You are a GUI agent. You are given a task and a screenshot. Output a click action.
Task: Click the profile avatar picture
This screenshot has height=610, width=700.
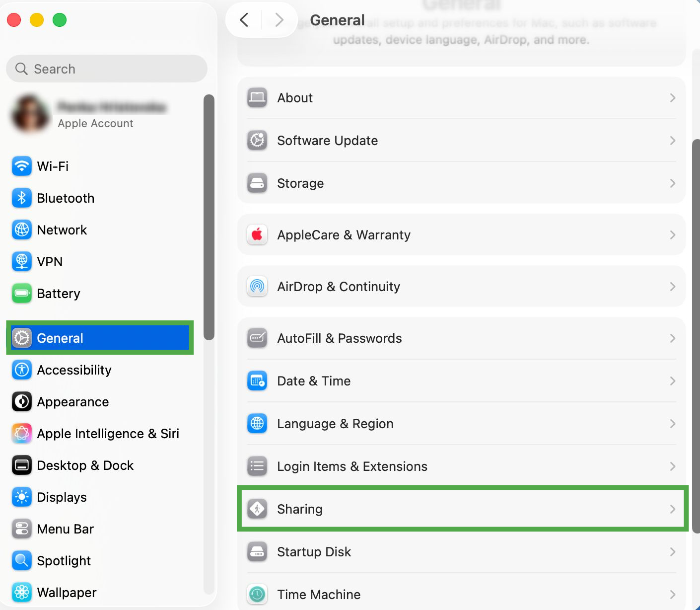coord(31,114)
